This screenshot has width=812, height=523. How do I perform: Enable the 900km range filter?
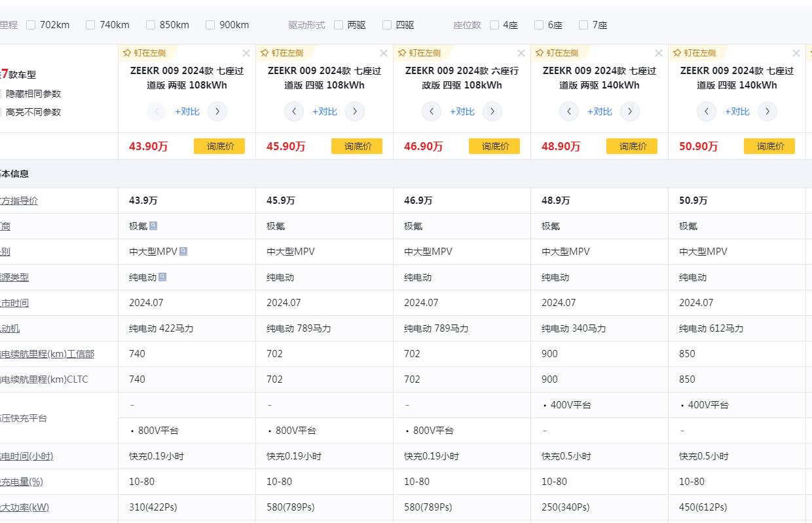[x=210, y=25]
